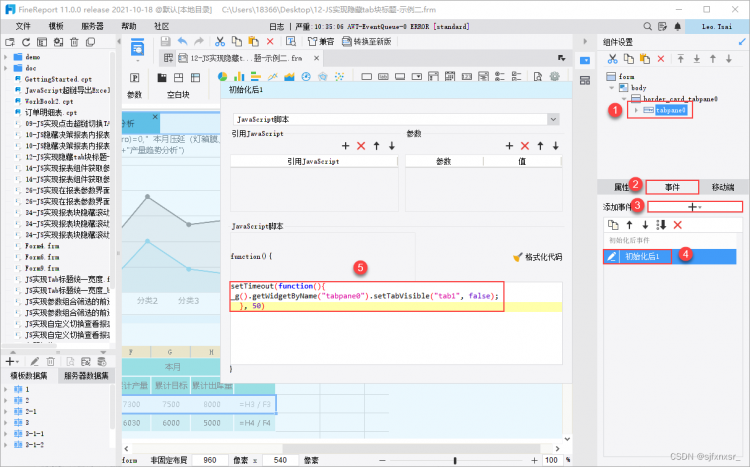Viewport: 750px width, 467px height.
Task: Remove parameter with red X icon
Action: [x=525, y=146]
